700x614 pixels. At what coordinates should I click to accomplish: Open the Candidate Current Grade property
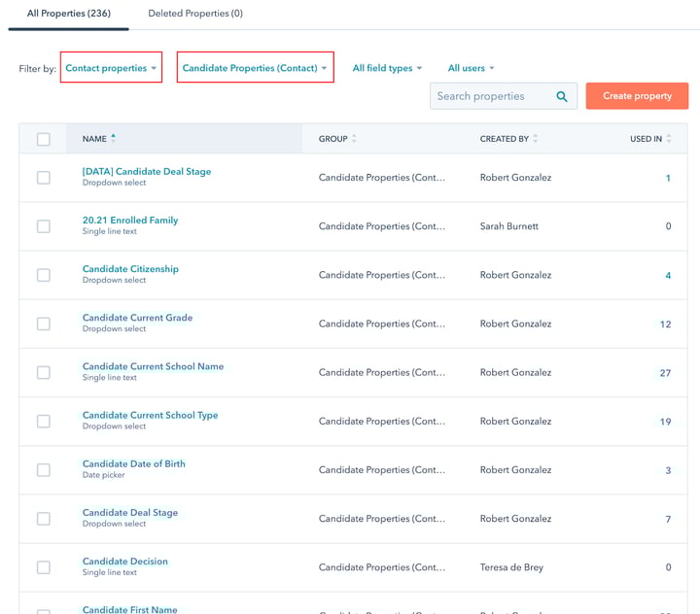coord(137,318)
